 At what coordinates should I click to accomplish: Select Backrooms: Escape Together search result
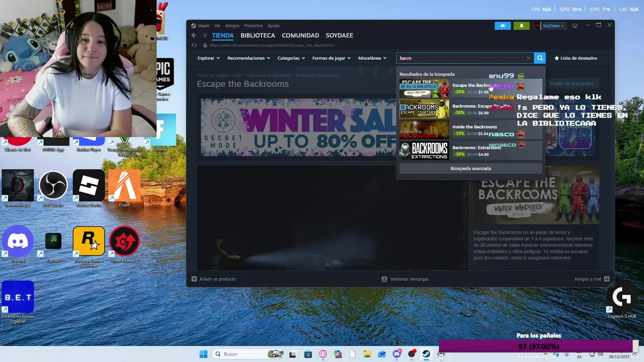tap(471, 109)
